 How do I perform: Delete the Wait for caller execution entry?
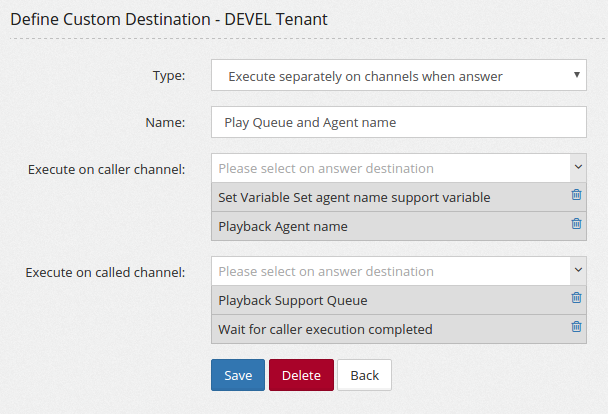[x=576, y=327]
